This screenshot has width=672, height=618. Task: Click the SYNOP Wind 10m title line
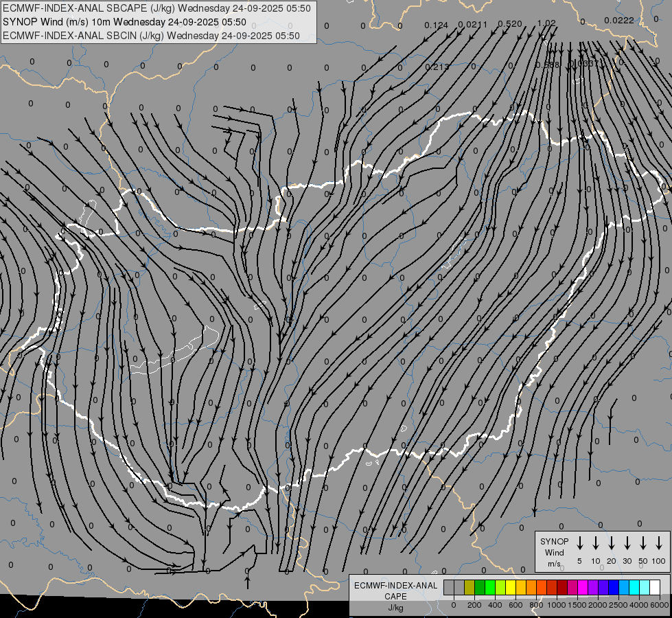point(124,22)
